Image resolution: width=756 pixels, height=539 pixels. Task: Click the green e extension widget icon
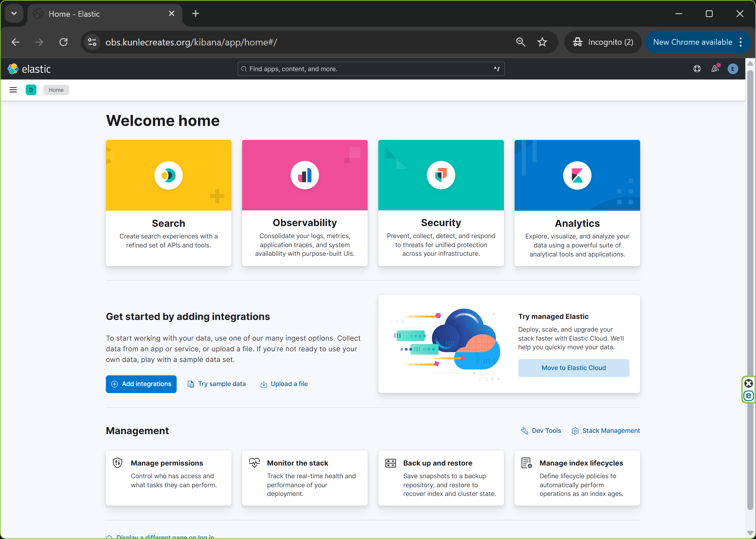point(749,396)
